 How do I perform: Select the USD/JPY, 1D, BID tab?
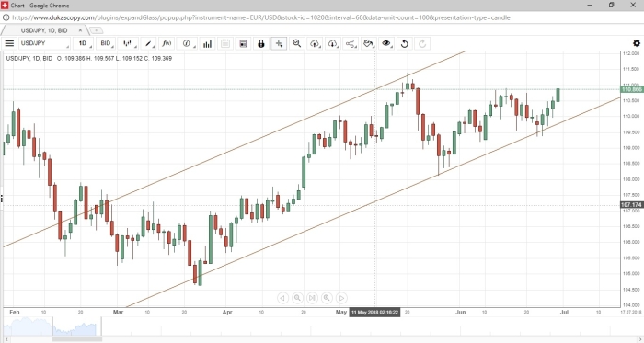pos(44,30)
